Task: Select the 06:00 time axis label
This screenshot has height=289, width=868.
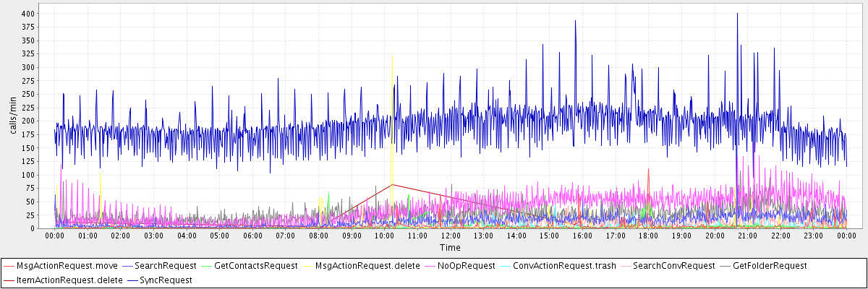Action: (x=252, y=236)
